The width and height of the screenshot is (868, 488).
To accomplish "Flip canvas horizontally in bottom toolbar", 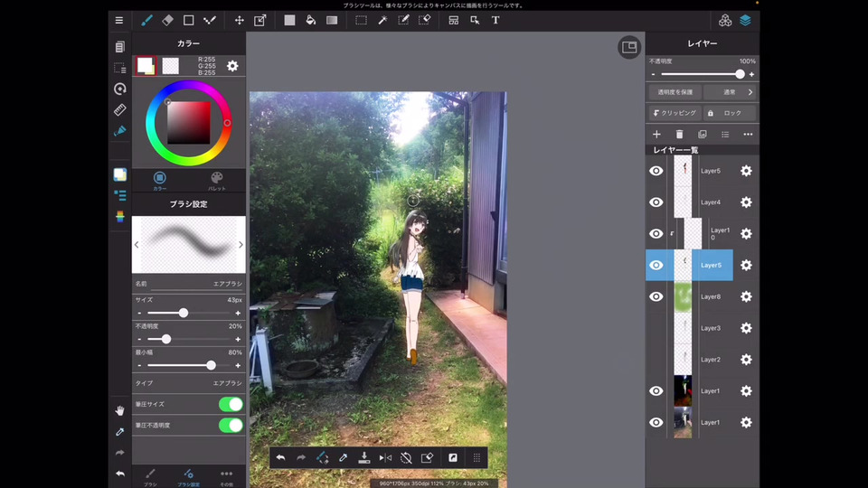I will [385, 457].
